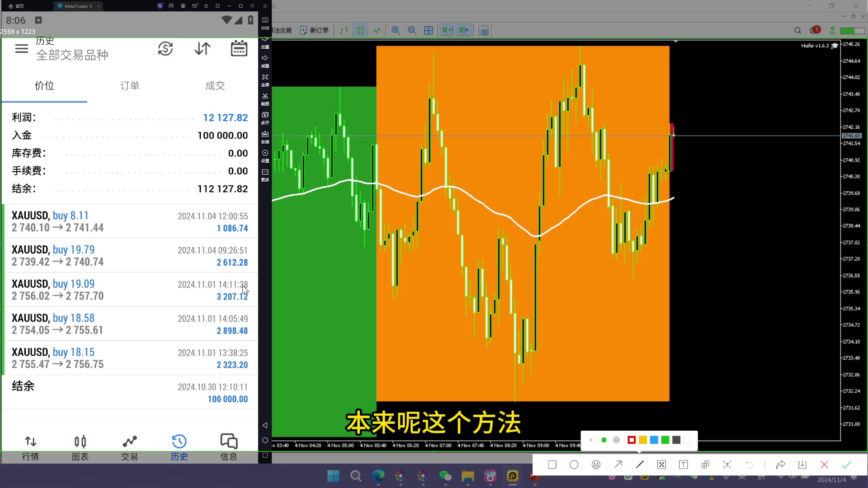868x488 pixels.
Task: Select the mosaic blur tool
Action: pyautogui.click(x=661, y=465)
